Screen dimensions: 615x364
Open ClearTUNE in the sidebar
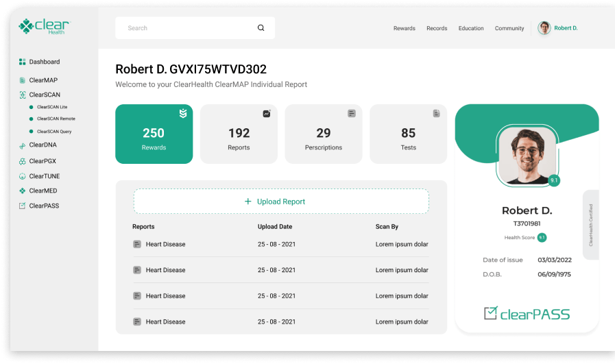[44, 176]
